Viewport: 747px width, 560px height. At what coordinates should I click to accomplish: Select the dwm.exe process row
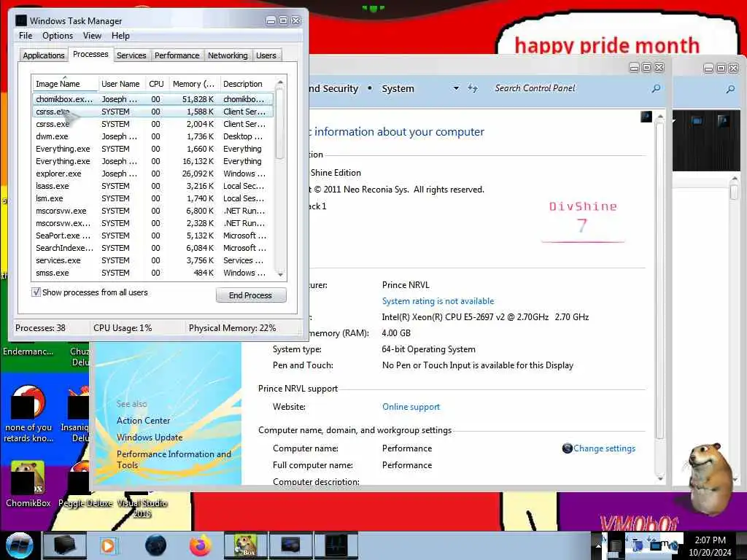[x=153, y=136]
